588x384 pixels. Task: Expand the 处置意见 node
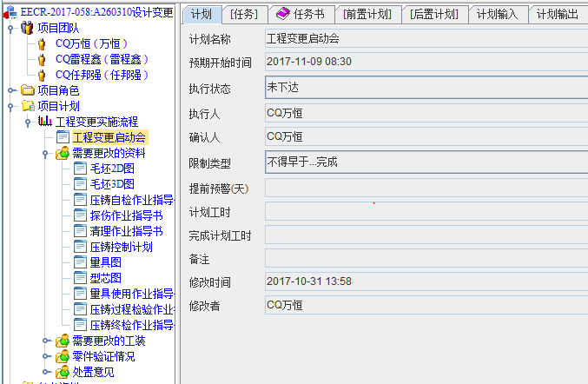click(45, 372)
